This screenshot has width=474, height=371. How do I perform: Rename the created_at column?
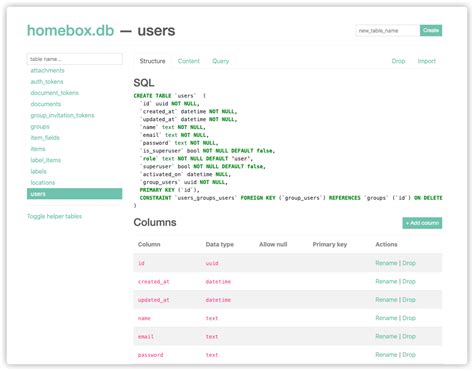point(386,281)
